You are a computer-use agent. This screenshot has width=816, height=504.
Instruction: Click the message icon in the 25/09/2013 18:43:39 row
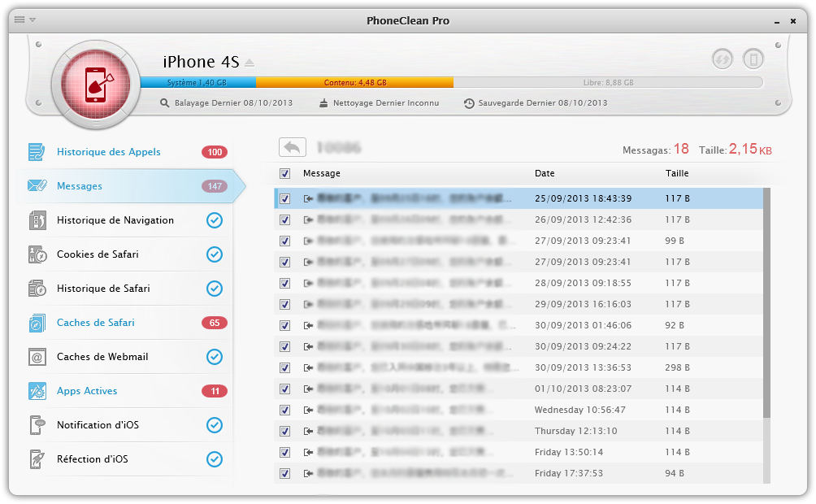[308, 198]
